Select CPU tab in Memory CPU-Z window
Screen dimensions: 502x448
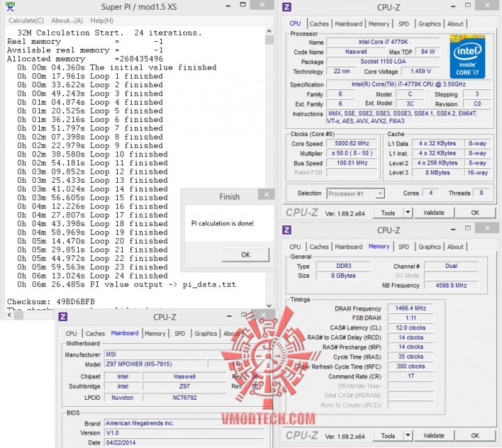[x=295, y=247]
